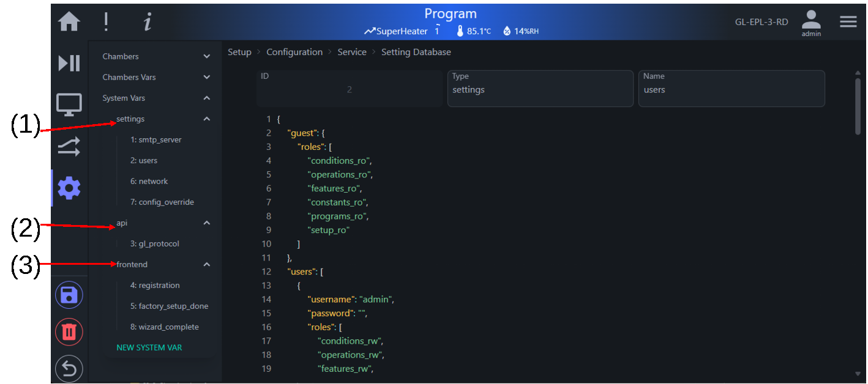Select the settings tree group
Viewport: 868px width, 384px height.
point(130,119)
